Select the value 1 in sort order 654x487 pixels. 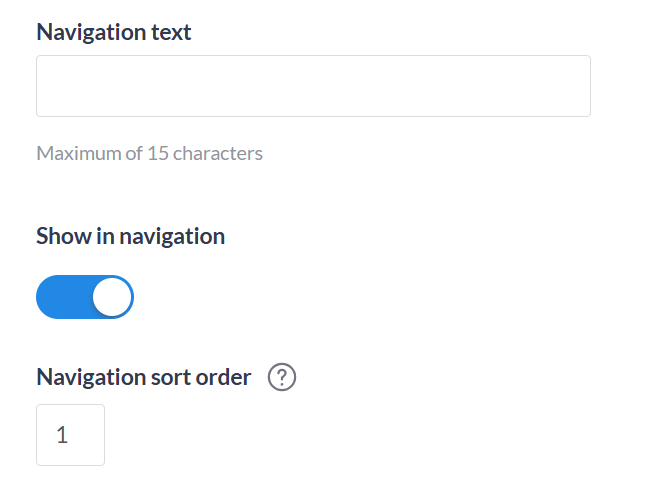(x=62, y=435)
